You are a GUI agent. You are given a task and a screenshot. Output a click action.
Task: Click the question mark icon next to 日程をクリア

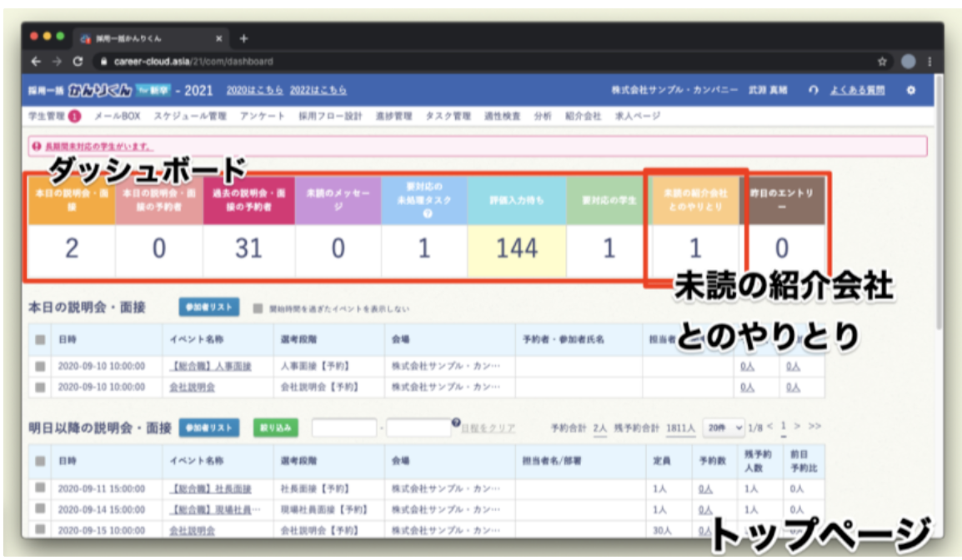(456, 424)
